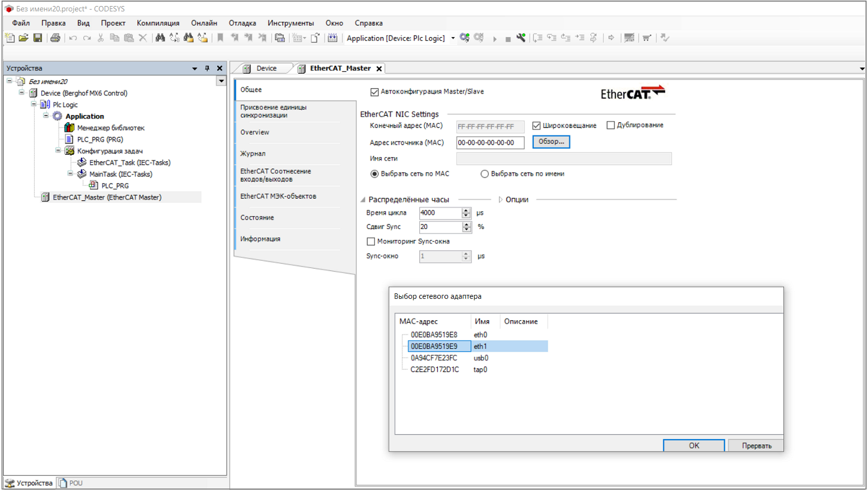Image resolution: width=868 pixels, height=490 pixels.
Task: Click the Paste clipboard icon
Action: pyautogui.click(x=128, y=38)
